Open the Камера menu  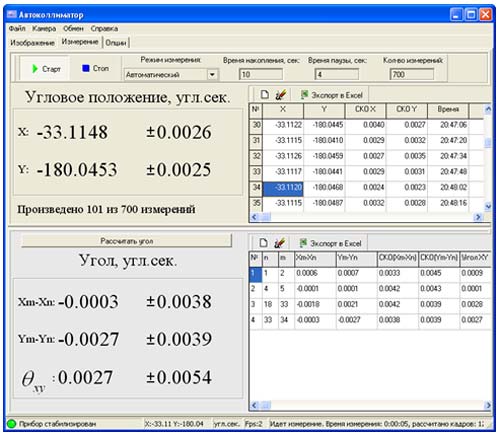coord(44,28)
